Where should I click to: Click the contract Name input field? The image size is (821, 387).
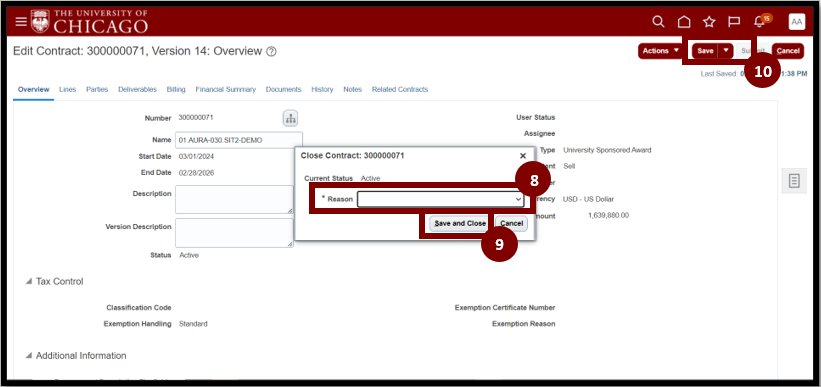[x=239, y=140]
